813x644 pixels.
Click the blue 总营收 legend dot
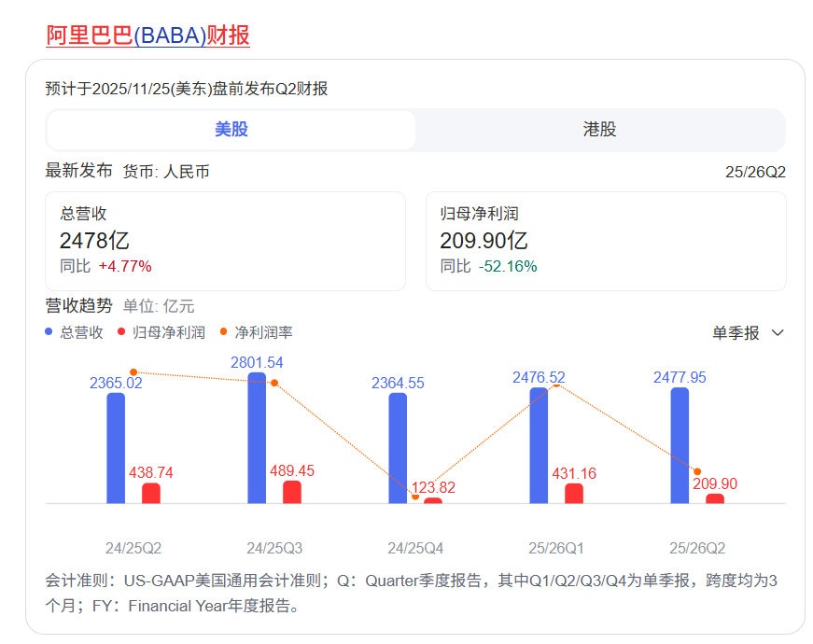(49, 332)
